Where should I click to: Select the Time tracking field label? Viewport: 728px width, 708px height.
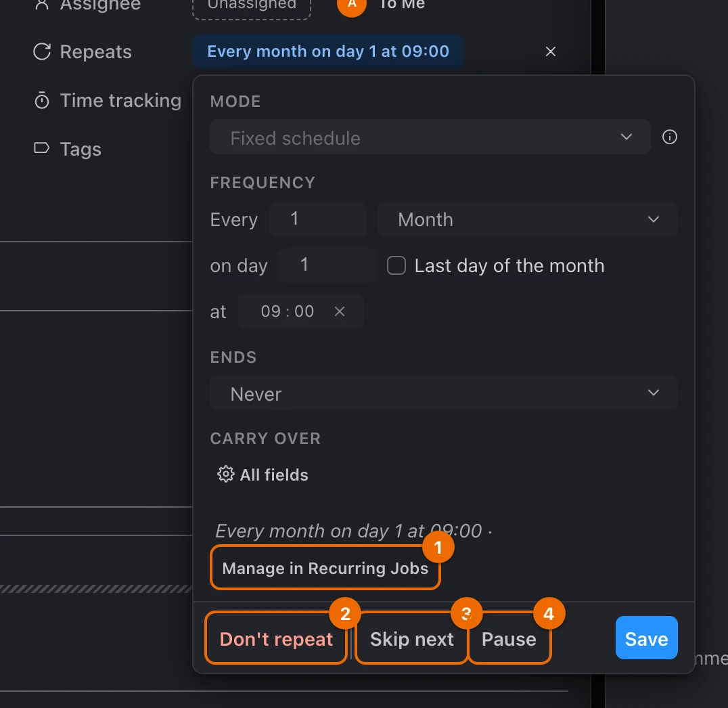[120, 101]
